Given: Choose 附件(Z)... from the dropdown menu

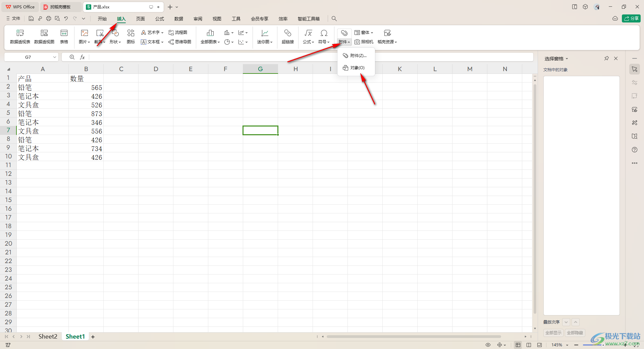Looking at the screenshot, I should pos(356,56).
